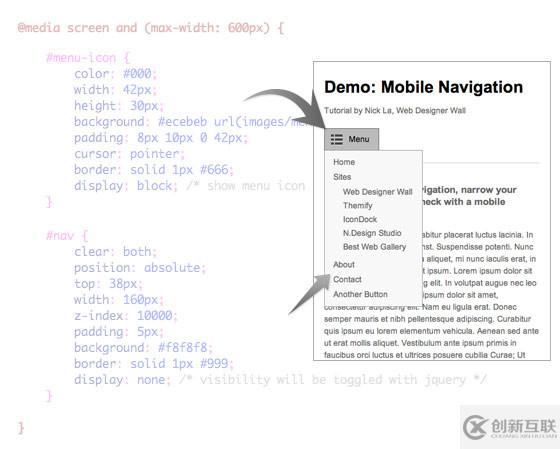Go to the About menu item
Screen dimensions: 560x449
pyautogui.click(x=344, y=265)
